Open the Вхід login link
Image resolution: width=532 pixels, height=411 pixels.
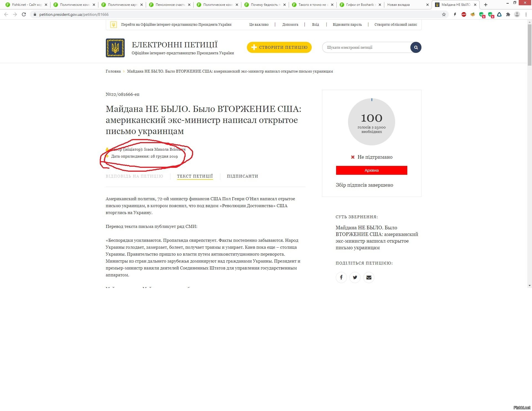click(315, 25)
